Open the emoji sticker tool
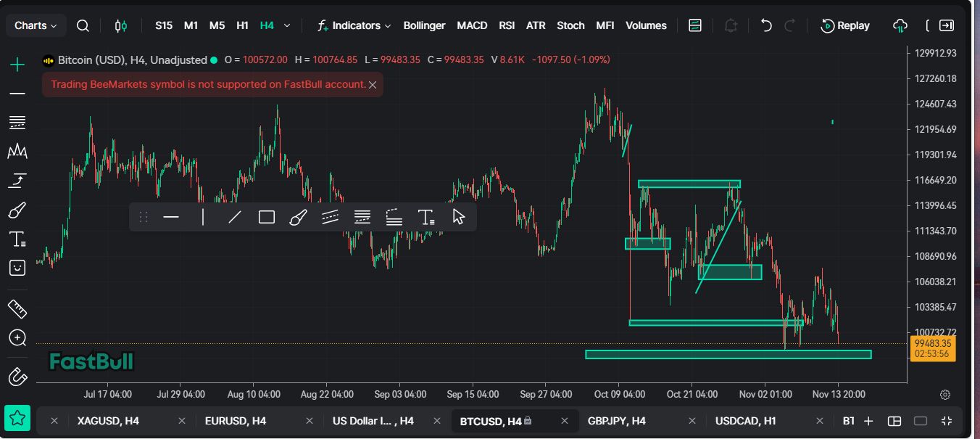980x439 pixels. point(17,268)
